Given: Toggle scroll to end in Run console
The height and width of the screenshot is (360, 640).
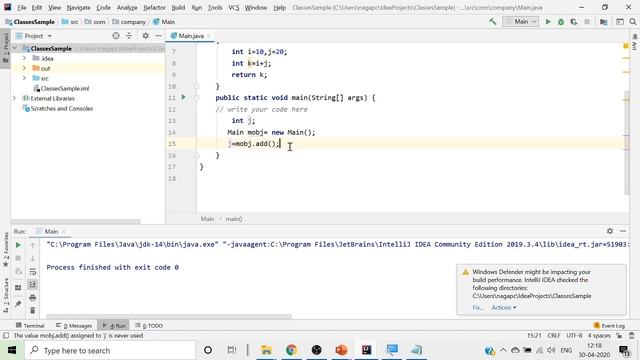Looking at the screenshot, I should click(33, 284).
